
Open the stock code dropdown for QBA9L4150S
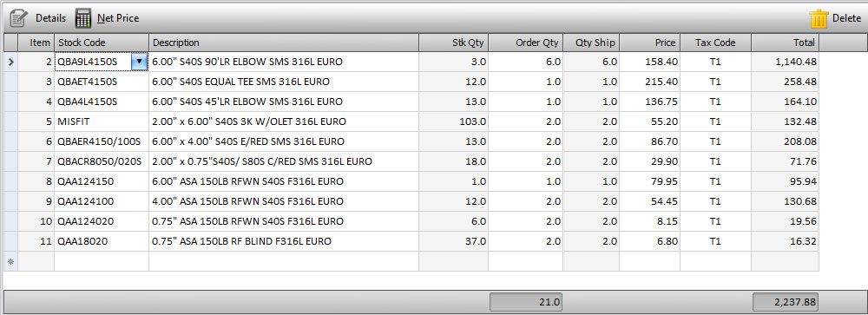click(x=139, y=62)
